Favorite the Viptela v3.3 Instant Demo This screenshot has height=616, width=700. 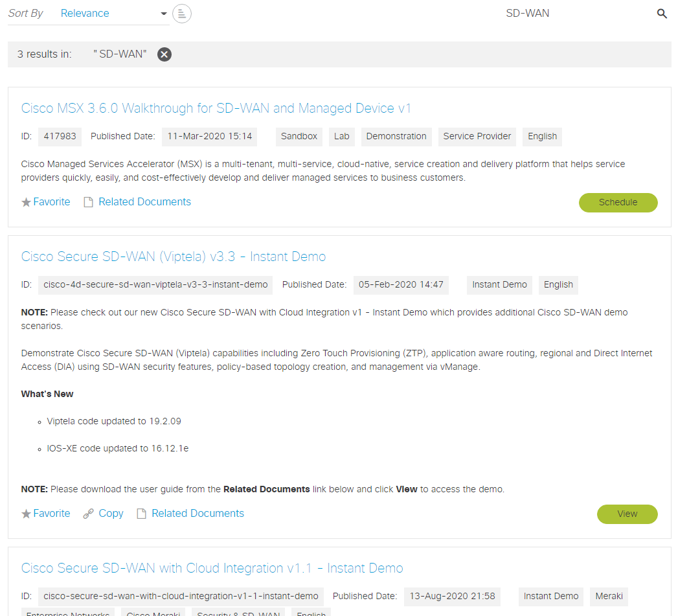click(46, 514)
